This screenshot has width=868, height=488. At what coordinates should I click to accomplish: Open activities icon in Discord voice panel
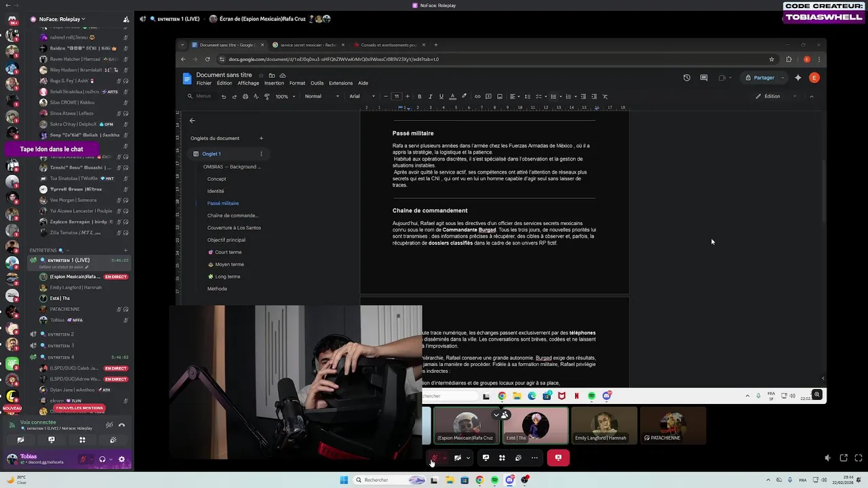[x=82, y=440]
